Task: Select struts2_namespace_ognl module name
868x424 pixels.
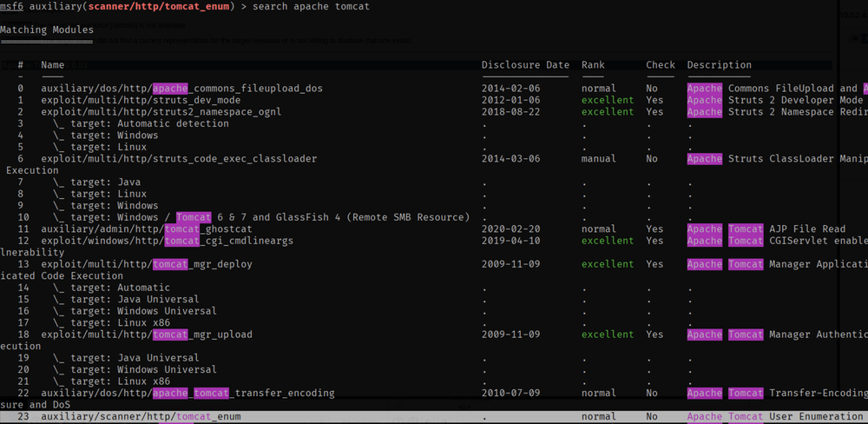Action: coord(161,112)
